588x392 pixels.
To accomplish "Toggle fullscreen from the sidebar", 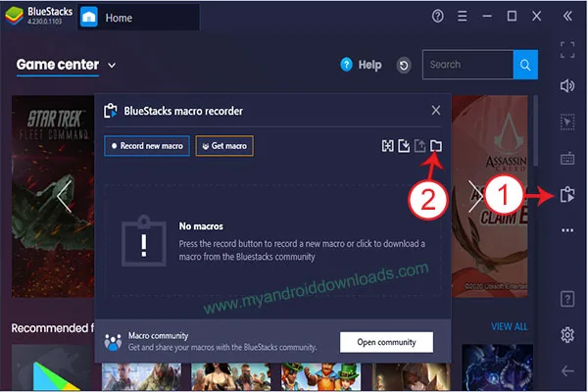I will point(567,50).
